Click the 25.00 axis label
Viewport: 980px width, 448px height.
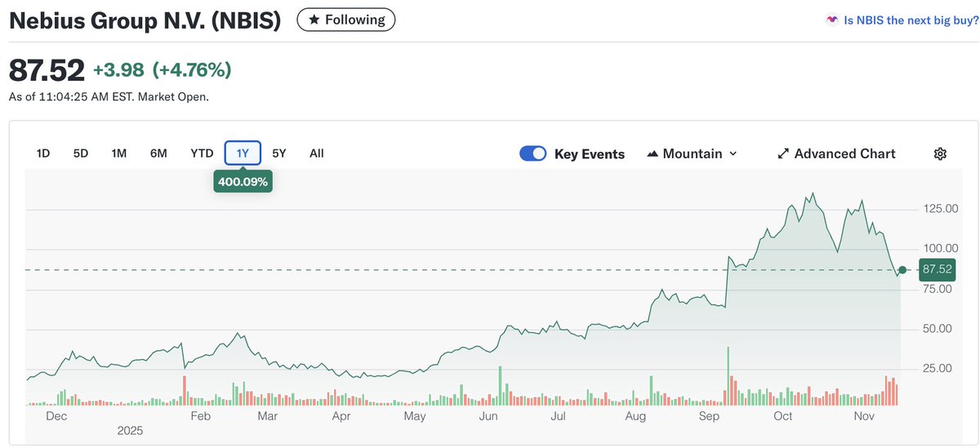[936, 369]
